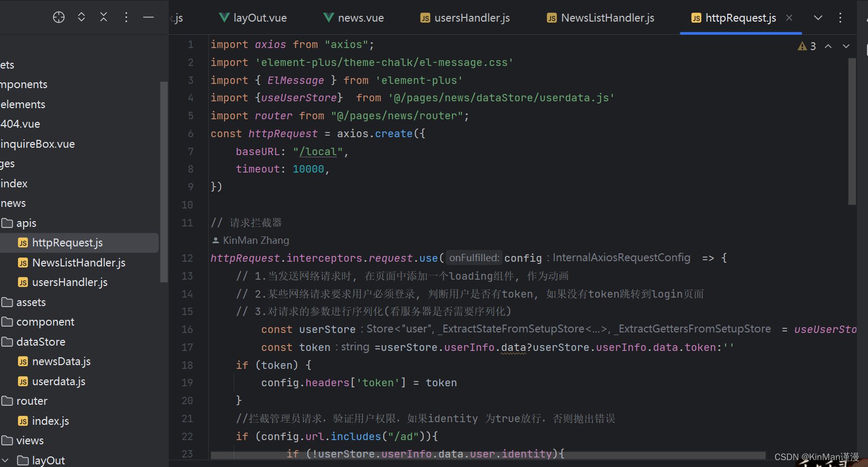
Task: Open project panel options menu
Action: point(126,17)
